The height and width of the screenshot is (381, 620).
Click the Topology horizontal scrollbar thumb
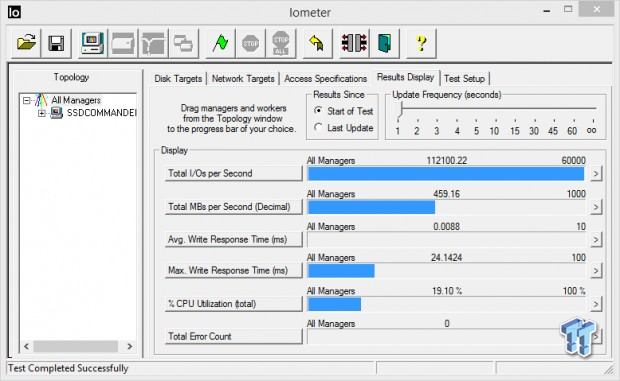(76, 346)
